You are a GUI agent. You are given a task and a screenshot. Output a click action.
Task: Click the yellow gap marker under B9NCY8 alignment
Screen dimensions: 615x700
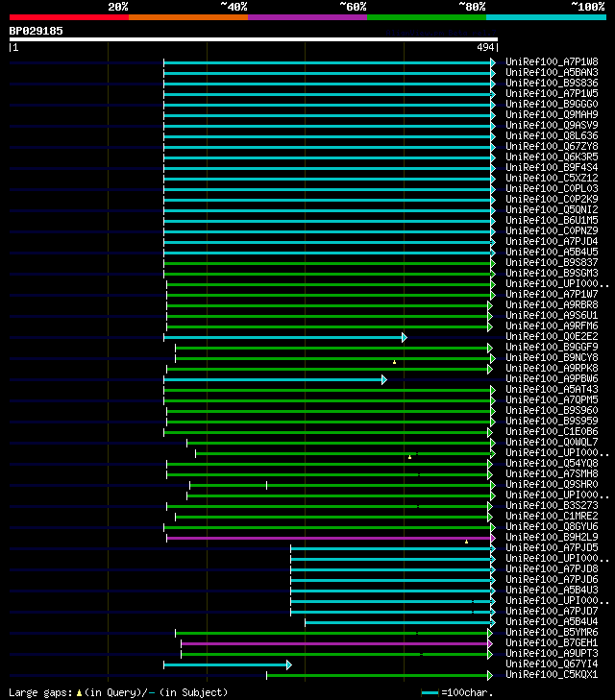pos(394,362)
